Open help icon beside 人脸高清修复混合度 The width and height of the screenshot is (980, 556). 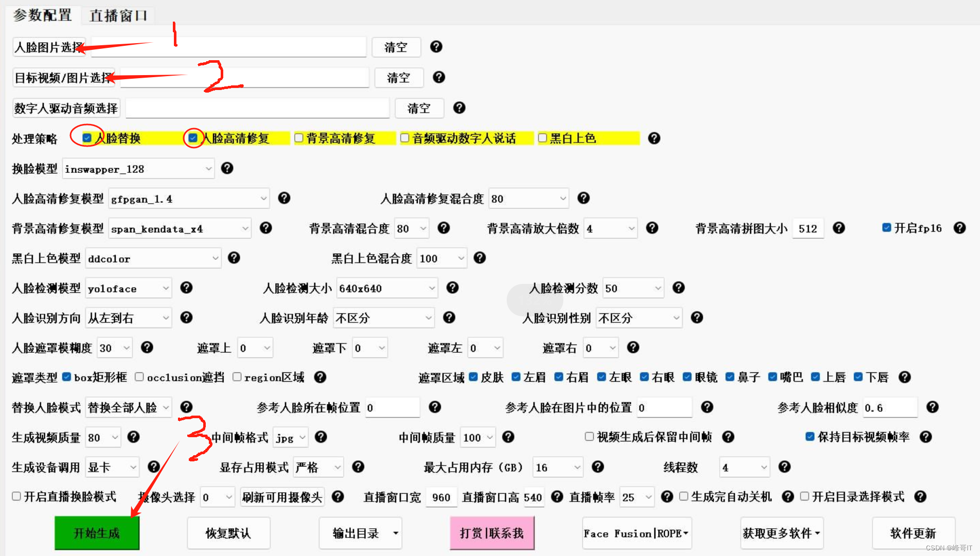pos(583,198)
